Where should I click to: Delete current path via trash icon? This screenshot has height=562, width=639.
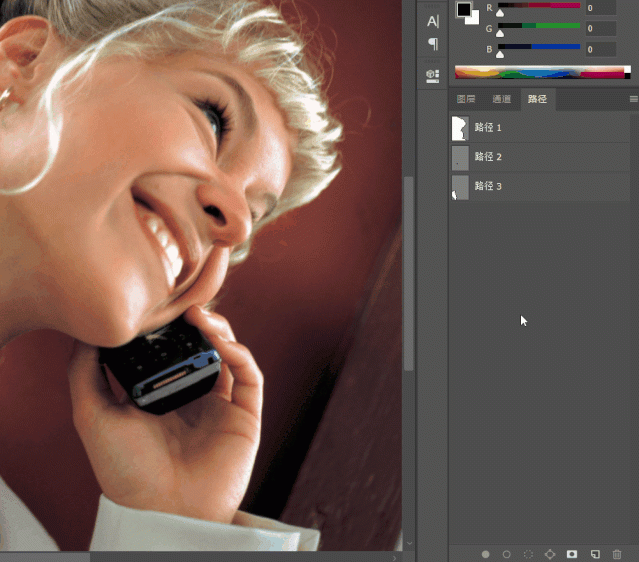[617, 553]
